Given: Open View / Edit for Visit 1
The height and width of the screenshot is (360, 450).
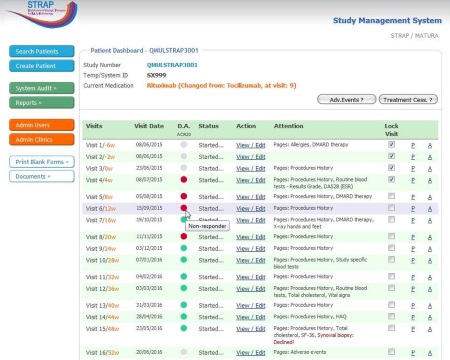Looking at the screenshot, I should pos(251,145).
